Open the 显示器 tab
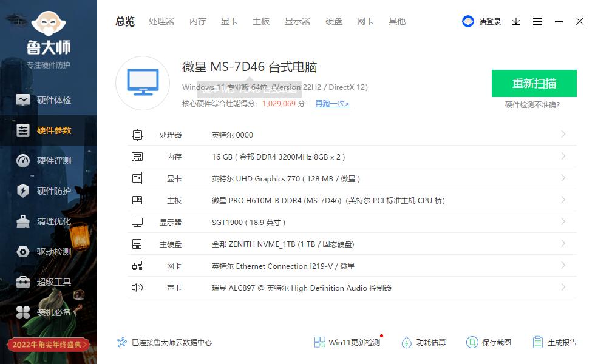Image resolution: width=595 pixels, height=364 pixels. click(x=297, y=21)
